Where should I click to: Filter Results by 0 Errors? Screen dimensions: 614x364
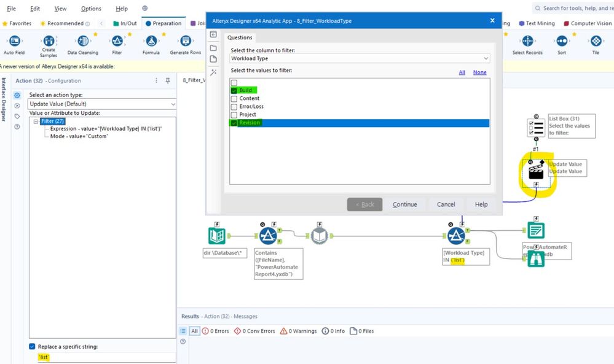point(216,331)
